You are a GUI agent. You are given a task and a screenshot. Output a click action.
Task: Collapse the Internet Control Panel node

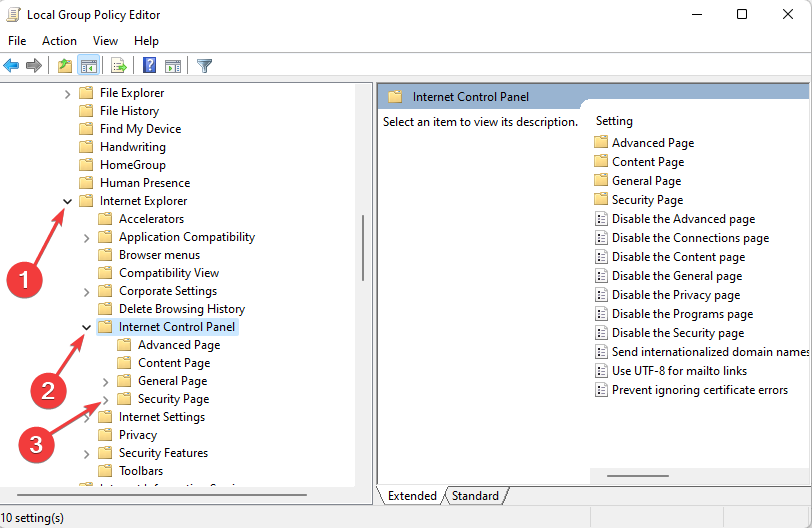point(86,327)
